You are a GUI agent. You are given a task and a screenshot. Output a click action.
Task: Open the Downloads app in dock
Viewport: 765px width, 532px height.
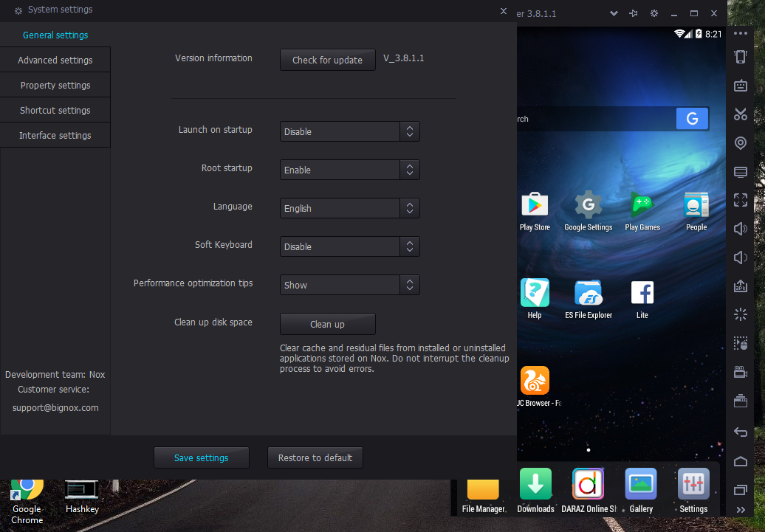point(535,484)
